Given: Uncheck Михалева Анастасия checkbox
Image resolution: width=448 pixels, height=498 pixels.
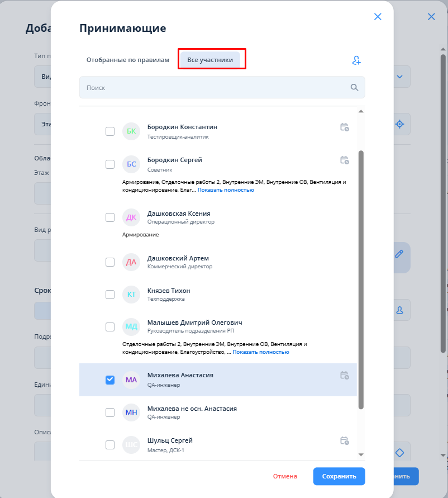Looking at the screenshot, I should click(x=110, y=380).
